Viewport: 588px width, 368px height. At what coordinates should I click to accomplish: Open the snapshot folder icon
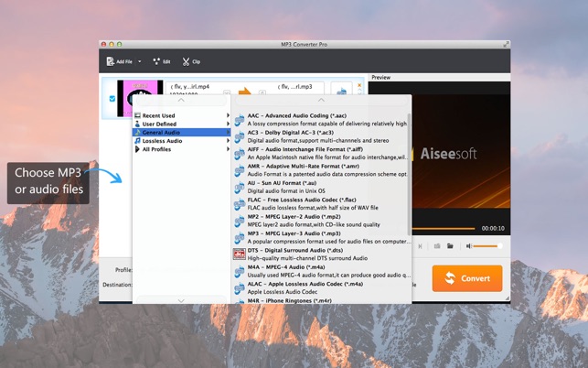450,245
